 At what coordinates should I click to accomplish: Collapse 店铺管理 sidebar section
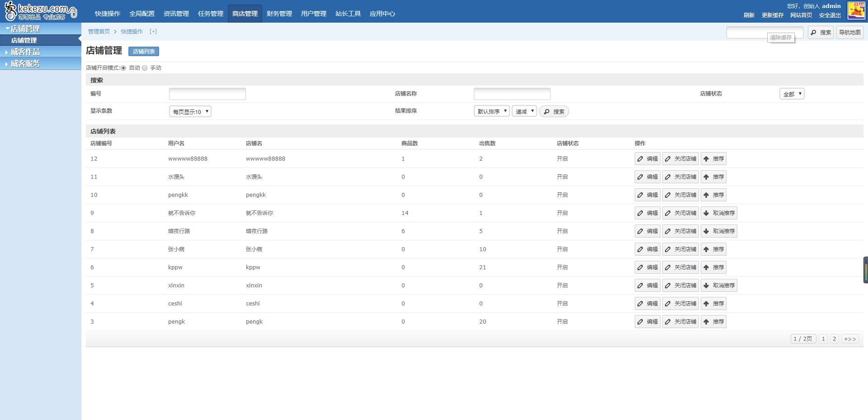(41, 29)
